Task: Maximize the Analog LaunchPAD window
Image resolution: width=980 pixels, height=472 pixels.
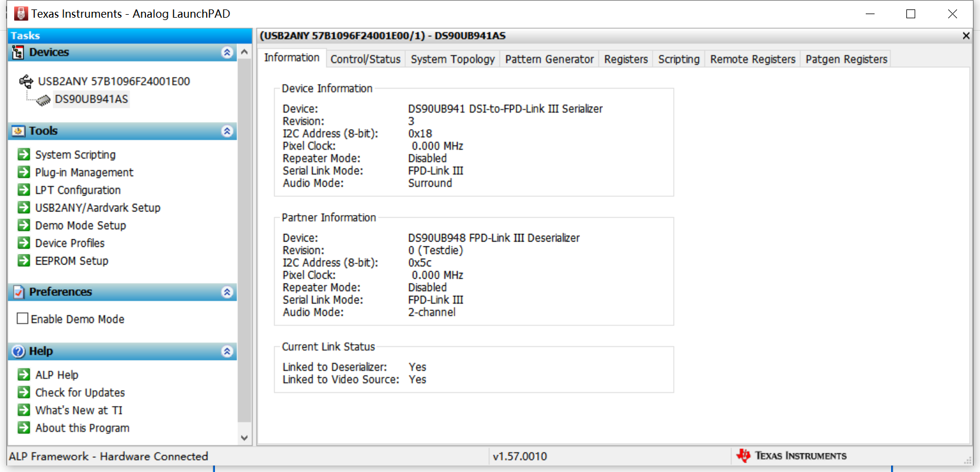Action: (911, 14)
